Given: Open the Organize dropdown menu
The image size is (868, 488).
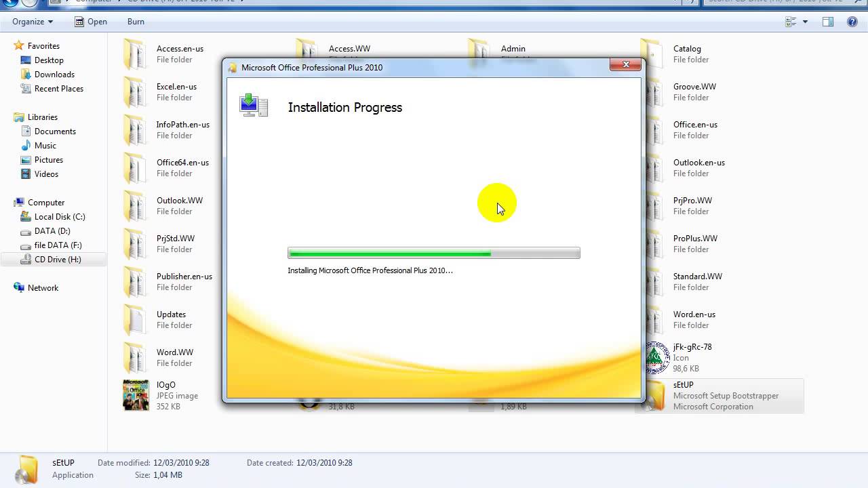Looking at the screenshot, I should (33, 22).
